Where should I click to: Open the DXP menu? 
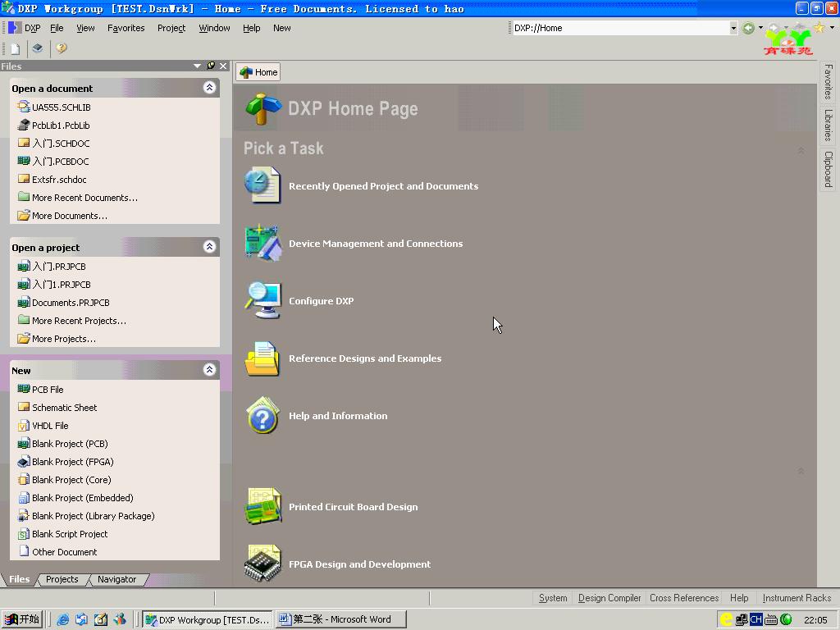pos(32,28)
